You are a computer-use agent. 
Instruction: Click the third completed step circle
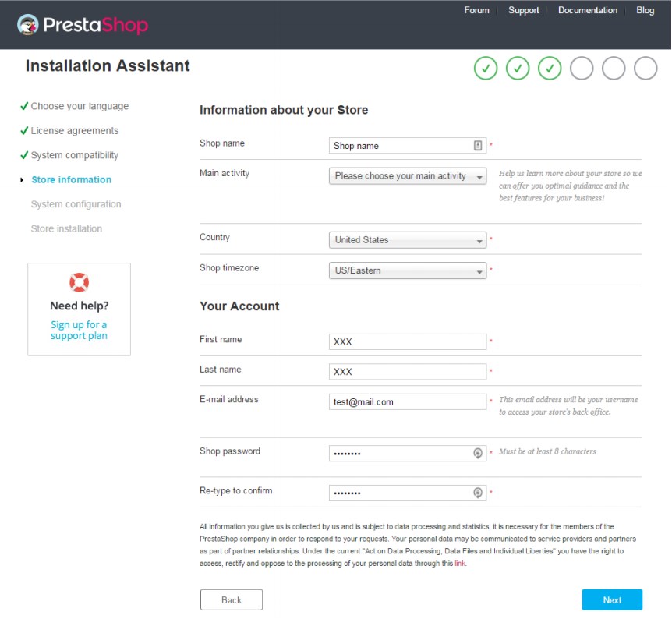tap(550, 69)
